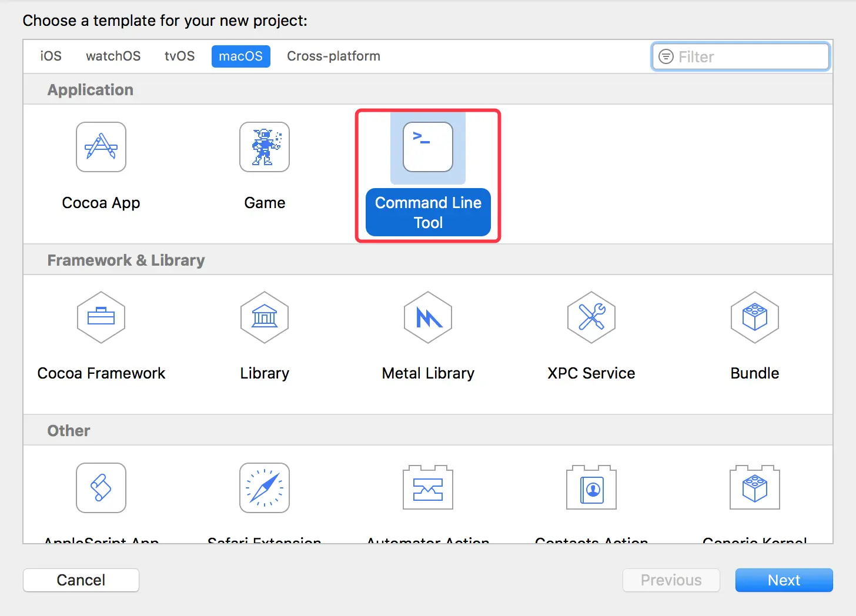Open the Cross-platform tab
This screenshot has width=856, height=616.
coord(333,56)
